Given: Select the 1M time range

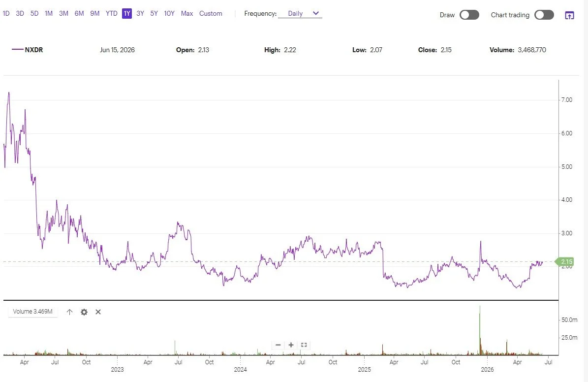Looking at the screenshot, I should 49,13.
